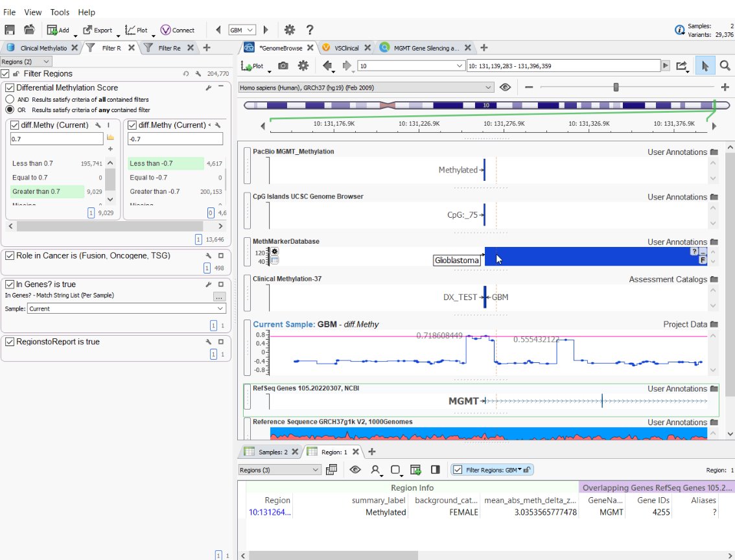The width and height of the screenshot is (735, 560).
Task: Select the magnifier zoom tool
Action: point(725,66)
